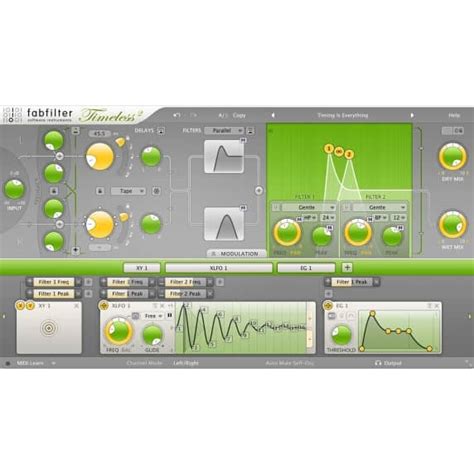Screen dimensions: 474x474
Task: Click the headphones Output icon
Action: click(x=378, y=363)
